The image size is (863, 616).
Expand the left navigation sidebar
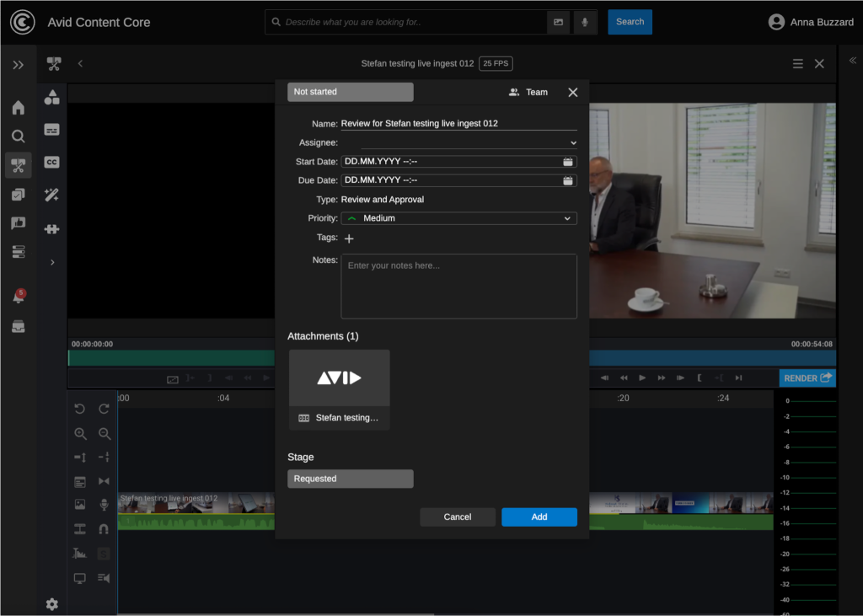tap(19, 65)
